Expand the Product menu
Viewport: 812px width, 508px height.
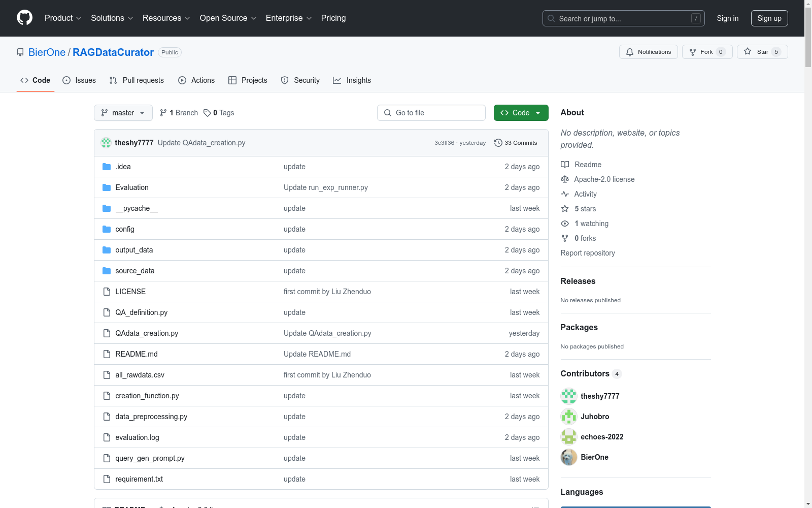[x=63, y=18]
